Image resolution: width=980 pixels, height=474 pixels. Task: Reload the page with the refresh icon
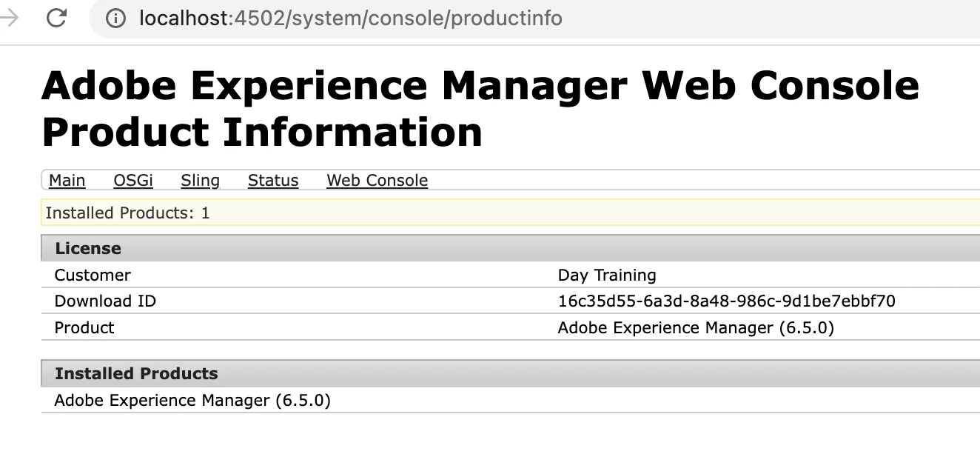click(56, 18)
